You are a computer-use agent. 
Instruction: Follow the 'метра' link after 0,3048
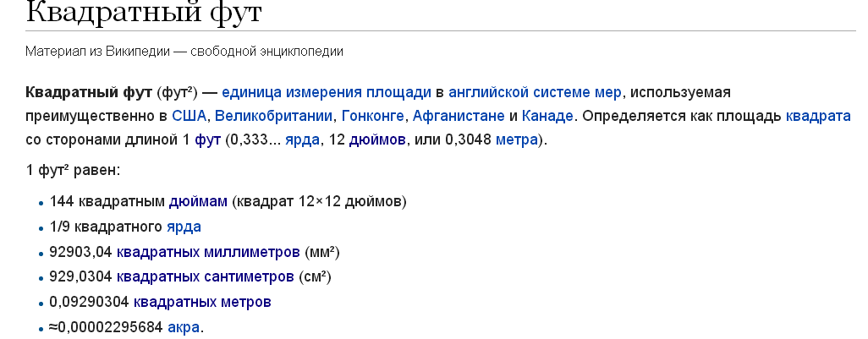point(516,140)
